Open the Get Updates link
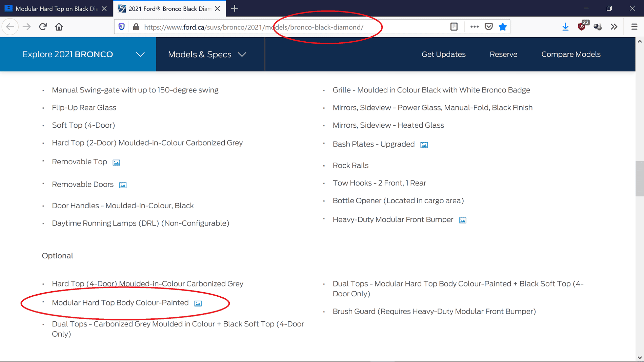This screenshot has height=362, width=644. click(x=443, y=54)
